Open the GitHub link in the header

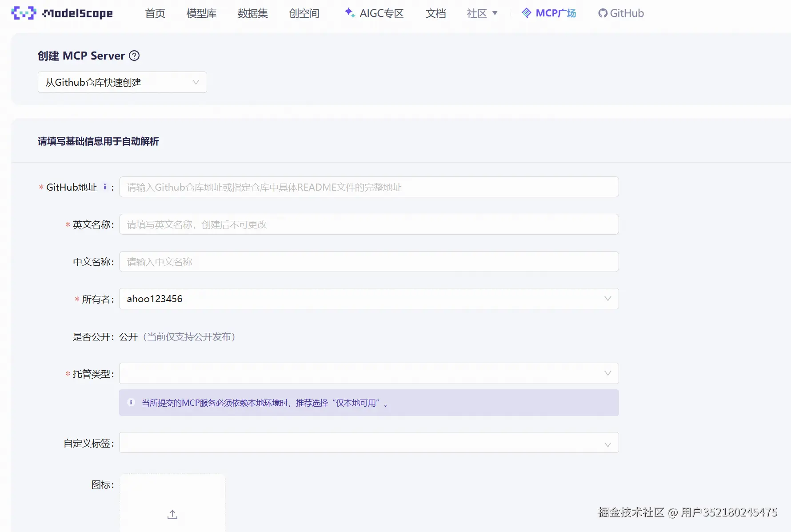(x=621, y=13)
